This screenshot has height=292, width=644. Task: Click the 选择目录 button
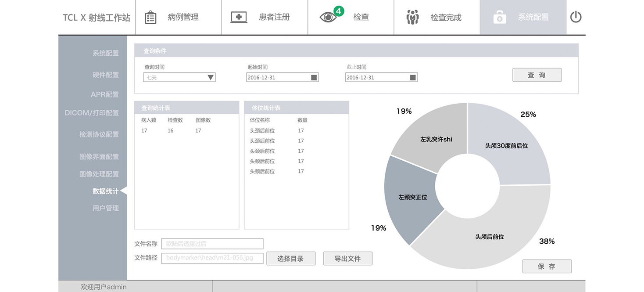[291, 258]
